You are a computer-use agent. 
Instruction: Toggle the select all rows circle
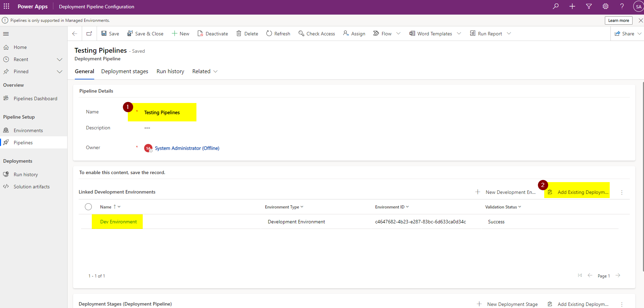click(88, 207)
